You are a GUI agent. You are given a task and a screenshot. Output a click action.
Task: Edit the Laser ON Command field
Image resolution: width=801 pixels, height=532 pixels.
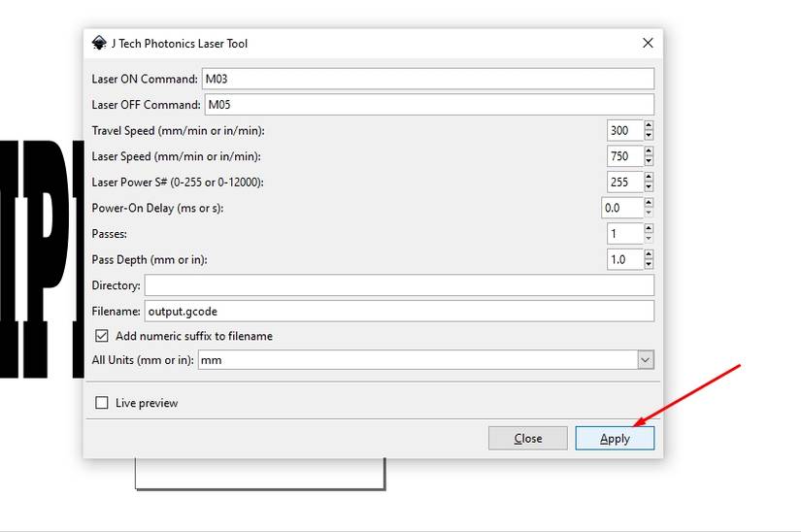(x=428, y=79)
